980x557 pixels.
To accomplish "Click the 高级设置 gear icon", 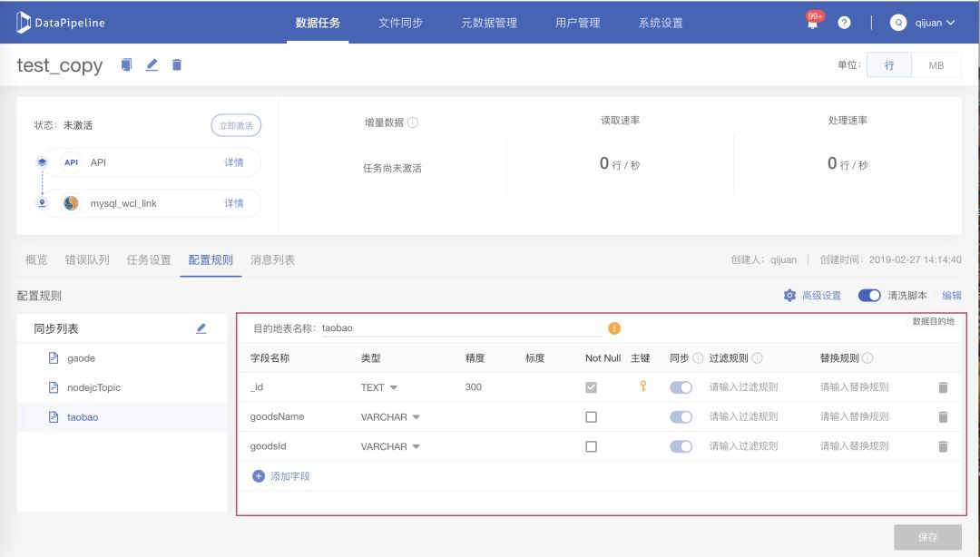I will [x=790, y=295].
